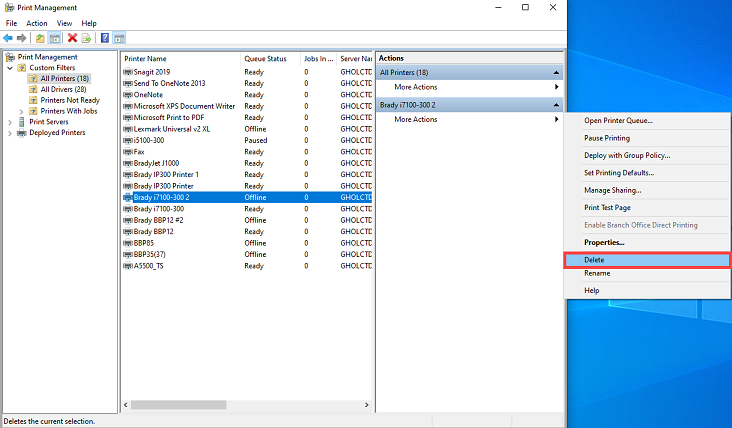732x428 pixels.
Task: Click the Up One Level folder icon
Action: [x=40, y=38]
